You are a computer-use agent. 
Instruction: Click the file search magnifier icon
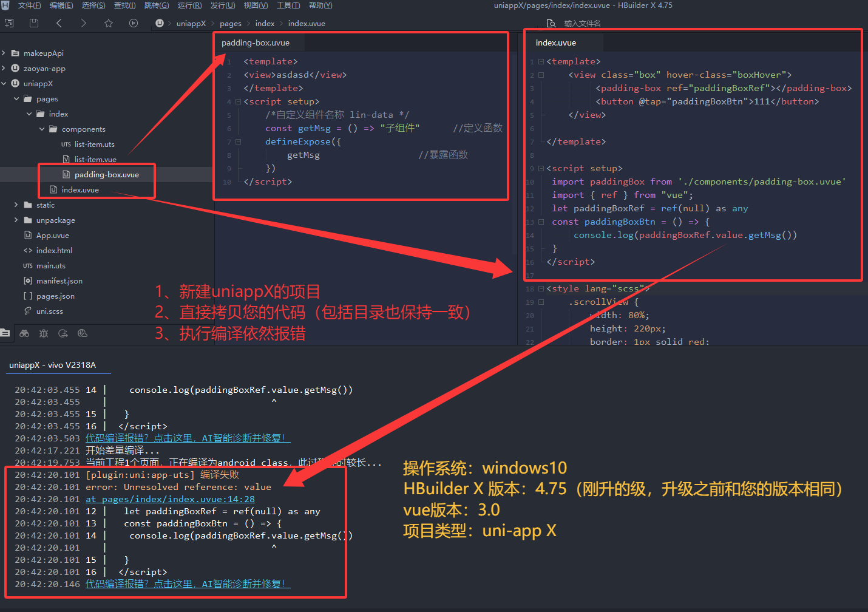[551, 24]
